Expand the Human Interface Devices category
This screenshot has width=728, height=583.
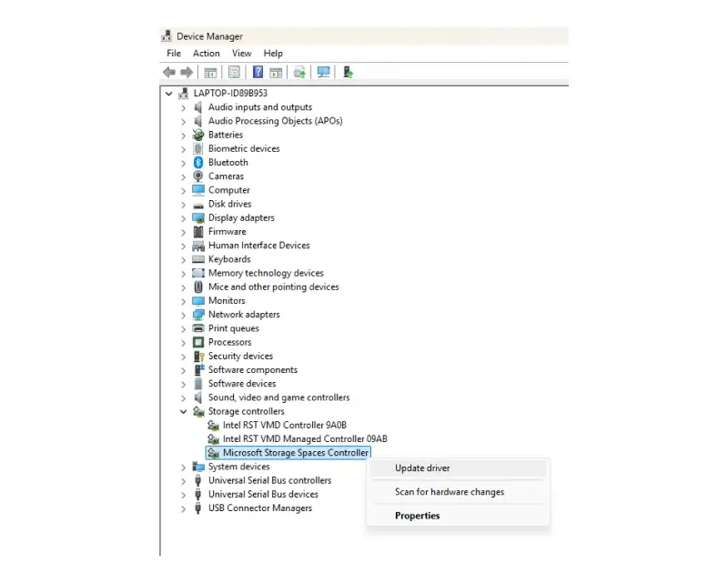click(184, 246)
